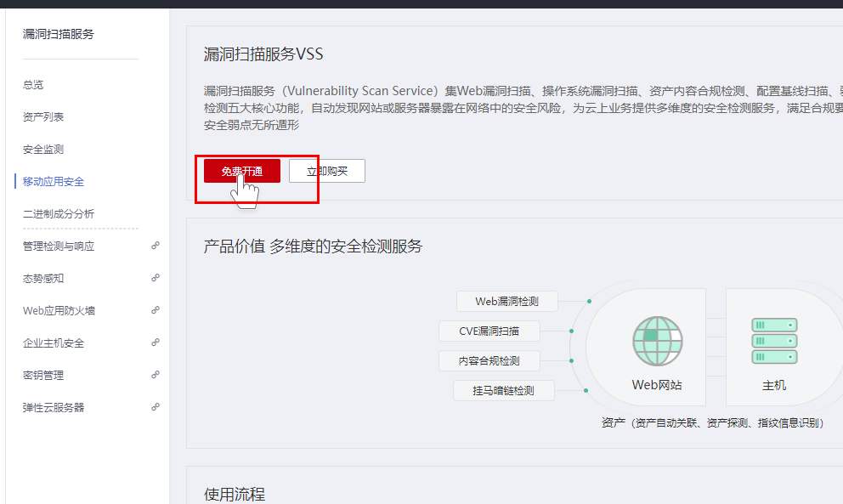Click the 内容合规检测 label box
This screenshot has height=504, width=843.
tap(489, 360)
